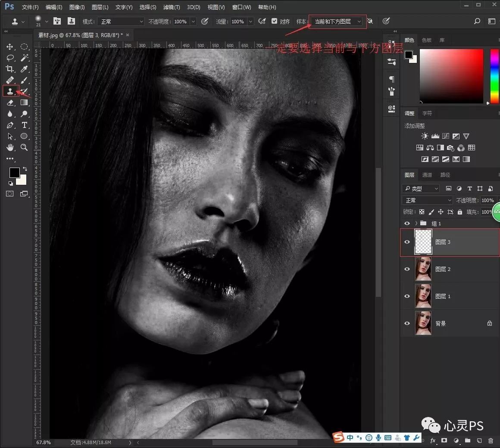The height and width of the screenshot is (448, 500).
Task: Swap foreground and background colors
Action: (x=25, y=169)
